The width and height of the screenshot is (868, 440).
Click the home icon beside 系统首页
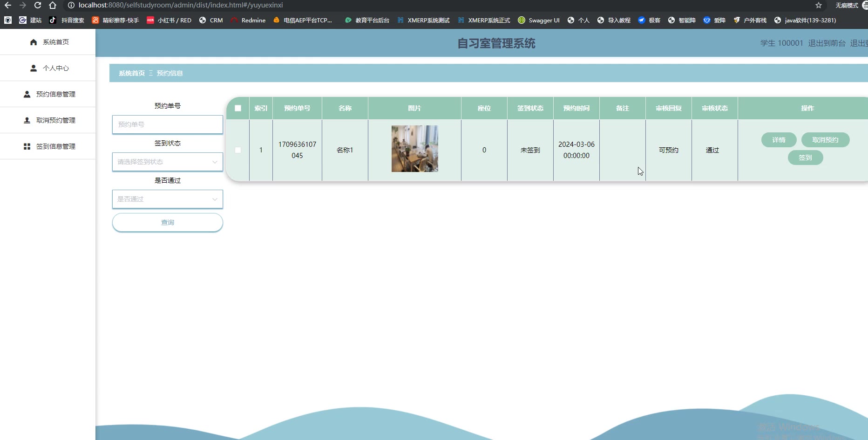pos(34,42)
